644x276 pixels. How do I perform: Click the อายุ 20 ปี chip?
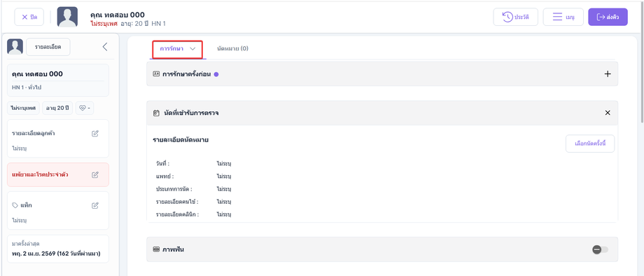(x=57, y=108)
